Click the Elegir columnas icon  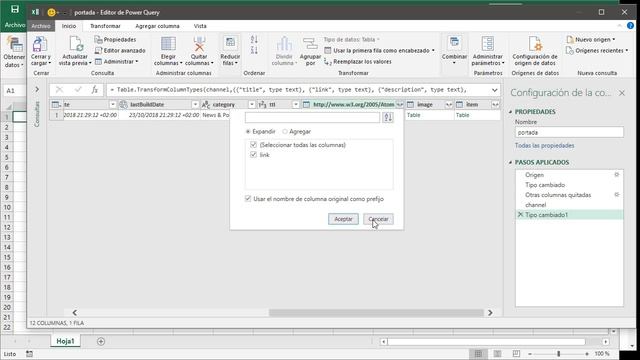click(168, 44)
